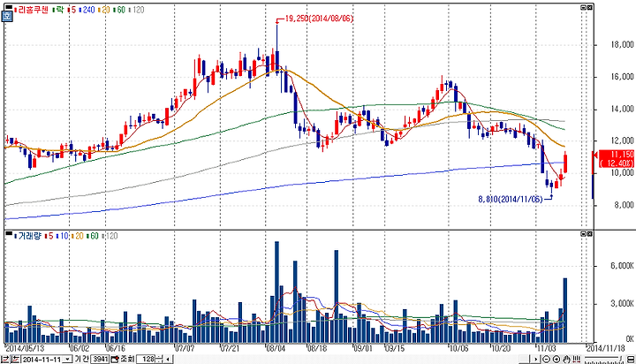
Task: Click the red current price tag 11,150
Action: (x=617, y=159)
